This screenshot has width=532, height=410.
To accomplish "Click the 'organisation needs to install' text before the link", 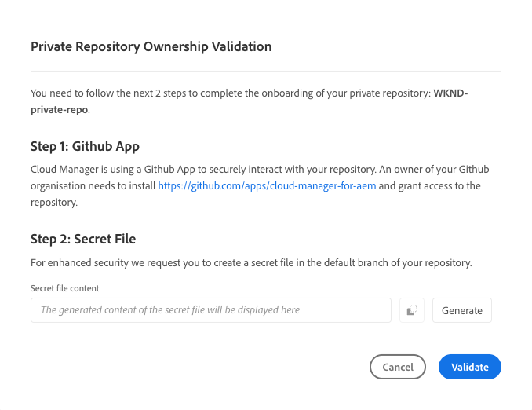I will tap(93, 186).
